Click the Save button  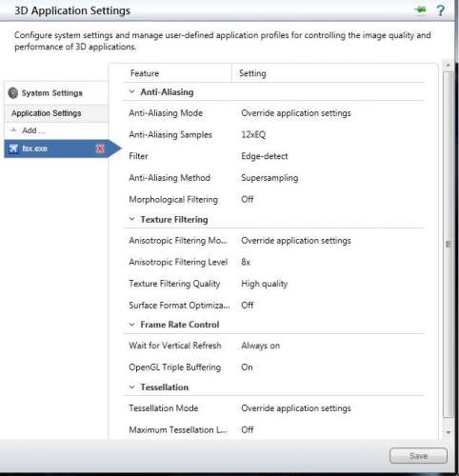[418, 456]
